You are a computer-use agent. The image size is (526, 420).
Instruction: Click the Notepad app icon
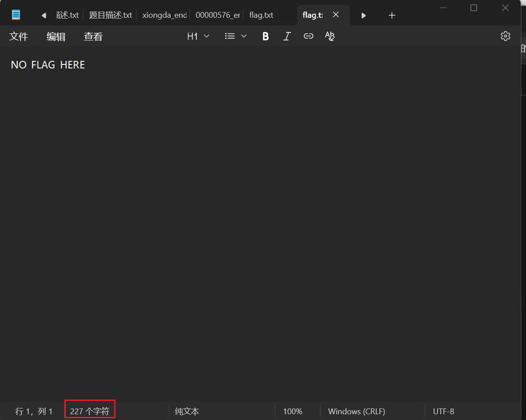coord(16,15)
